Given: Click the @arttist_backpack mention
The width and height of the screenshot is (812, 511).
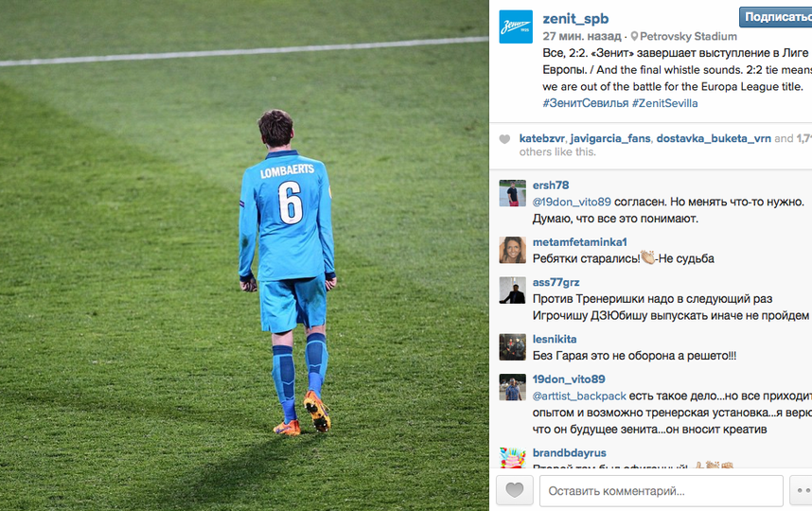Looking at the screenshot, I should tap(579, 396).
